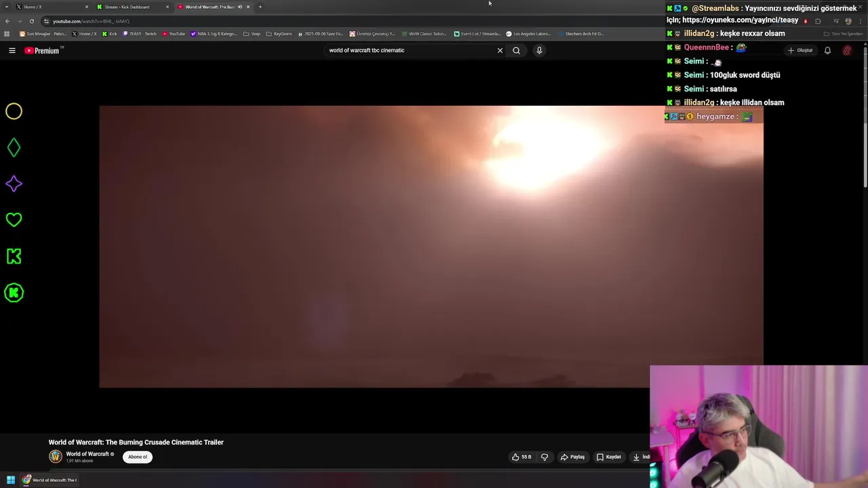Open the Skechers Arch Fit bookmark
Viewport: 868px width, 488px height.
pyautogui.click(x=580, y=33)
